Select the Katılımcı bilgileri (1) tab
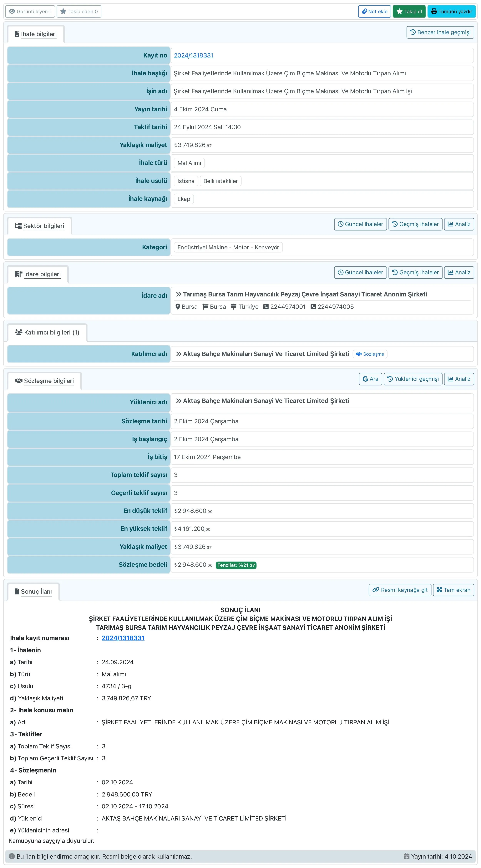Viewport: 481px width, 868px height. pyautogui.click(x=47, y=332)
